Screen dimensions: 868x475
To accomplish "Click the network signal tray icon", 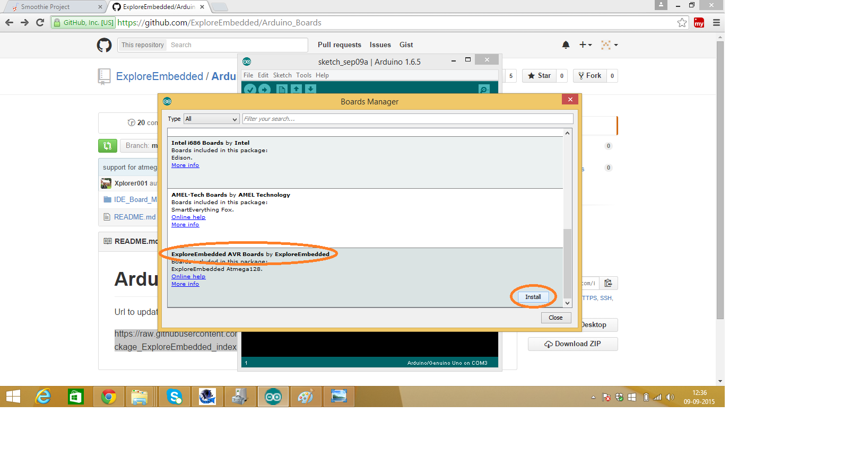I will (x=657, y=397).
